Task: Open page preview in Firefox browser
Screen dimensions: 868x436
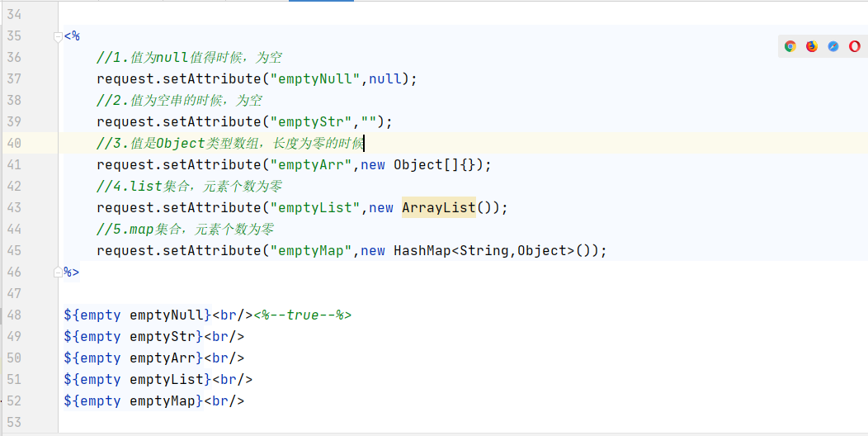Action: coord(812,46)
